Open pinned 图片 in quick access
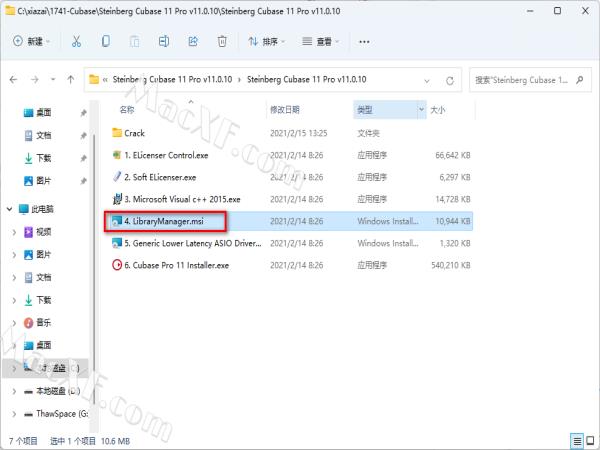This screenshot has height=450, width=600. pos(43,181)
